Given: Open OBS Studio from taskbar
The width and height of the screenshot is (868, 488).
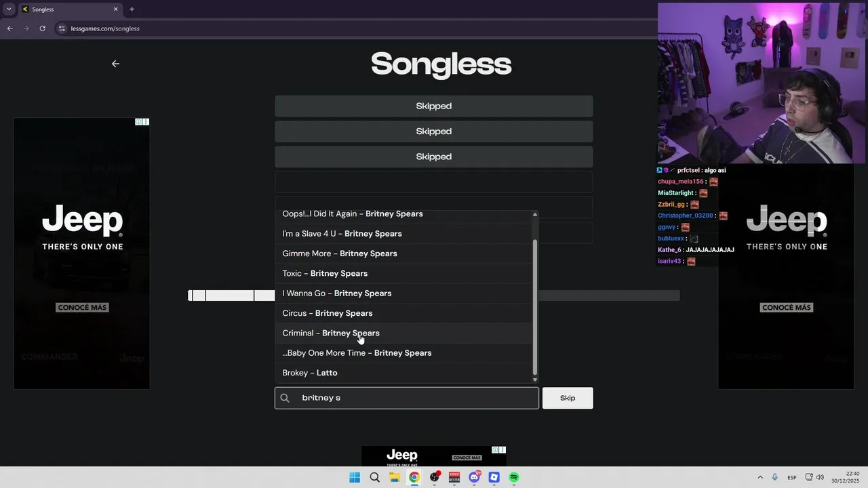Looking at the screenshot, I should click(435, 478).
